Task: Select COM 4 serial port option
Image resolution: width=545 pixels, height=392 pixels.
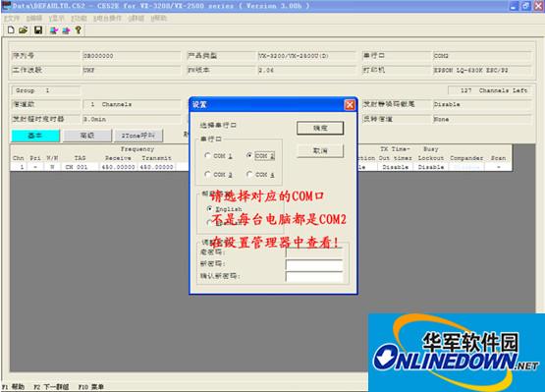Action: (x=260, y=174)
